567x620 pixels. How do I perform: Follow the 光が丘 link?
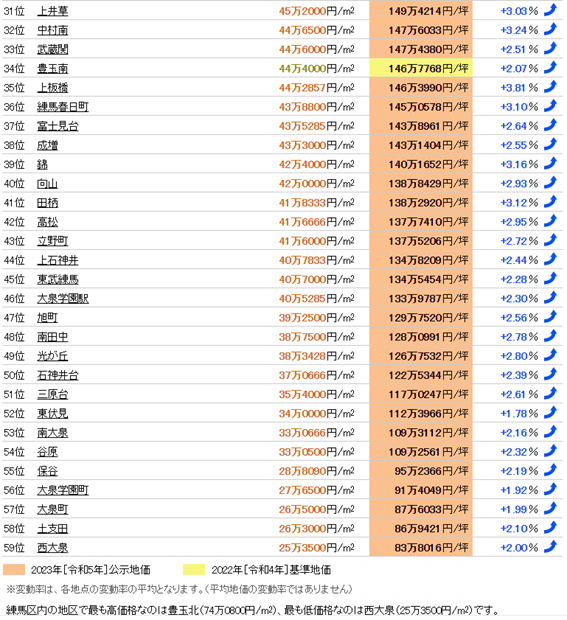pos(53,356)
